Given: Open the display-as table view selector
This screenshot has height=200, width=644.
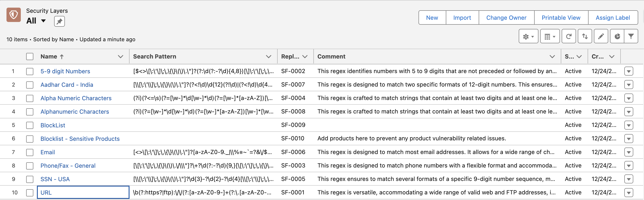Looking at the screenshot, I should [550, 37].
